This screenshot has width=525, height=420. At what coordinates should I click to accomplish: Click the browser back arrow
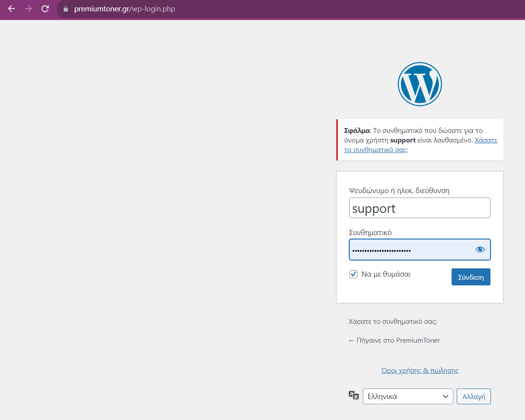(12, 9)
